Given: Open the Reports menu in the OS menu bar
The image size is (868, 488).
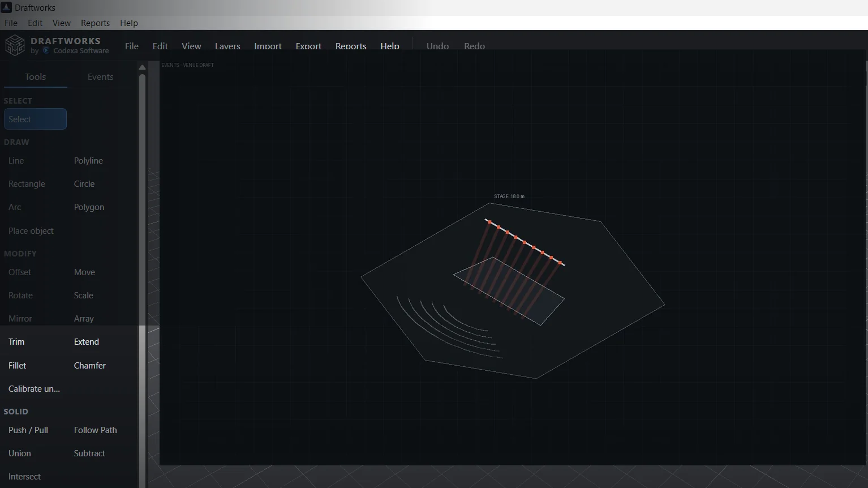Looking at the screenshot, I should [95, 23].
